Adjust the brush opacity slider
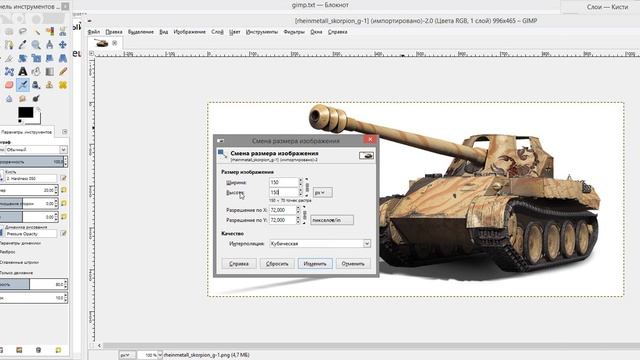This screenshot has height=360, width=640. pyautogui.click(x=32, y=162)
